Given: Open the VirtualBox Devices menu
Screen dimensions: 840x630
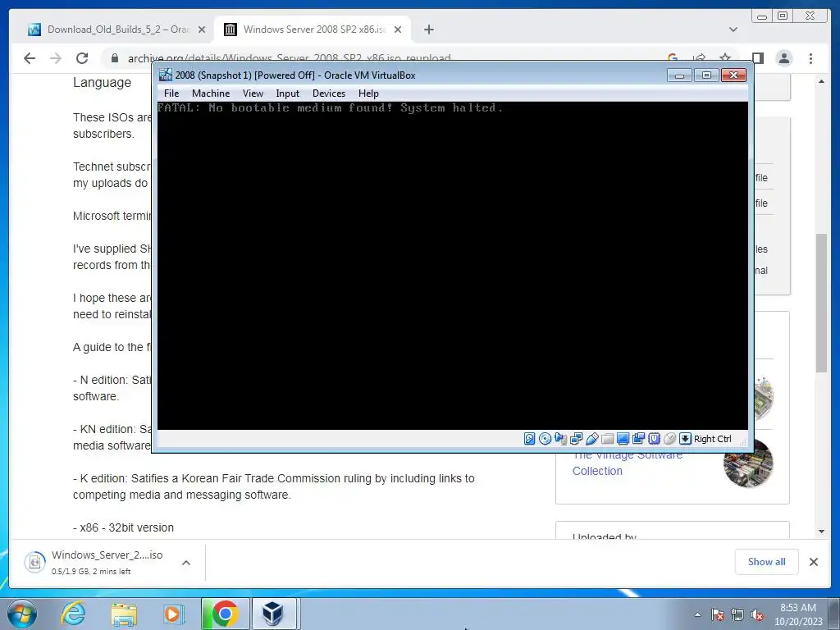Looking at the screenshot, I should (329, 94).
